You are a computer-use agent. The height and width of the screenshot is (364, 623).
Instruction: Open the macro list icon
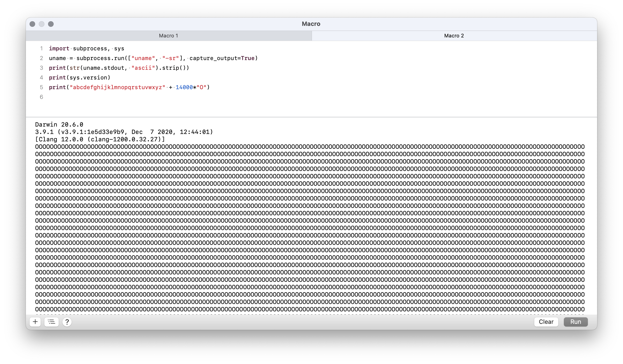pos(52,322)
